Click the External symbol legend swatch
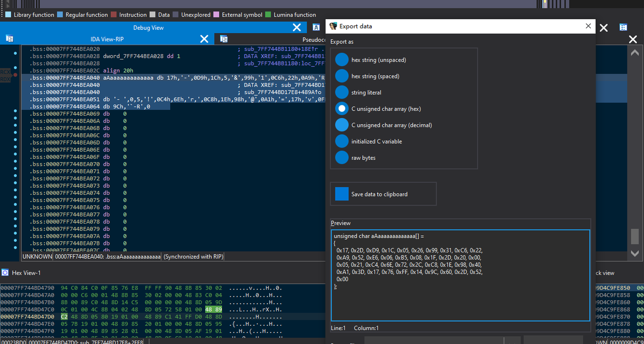 tap(217, 15)
